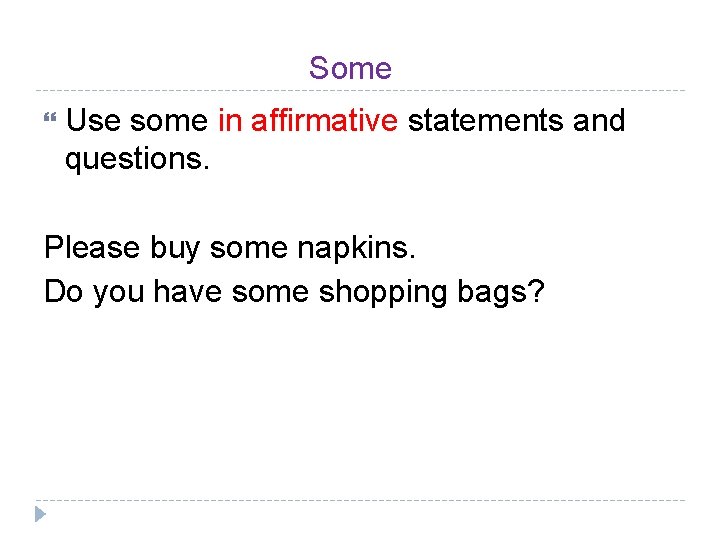
Task: Click the word 'have' in the question sentence
Action: click(x=188, y=291)
